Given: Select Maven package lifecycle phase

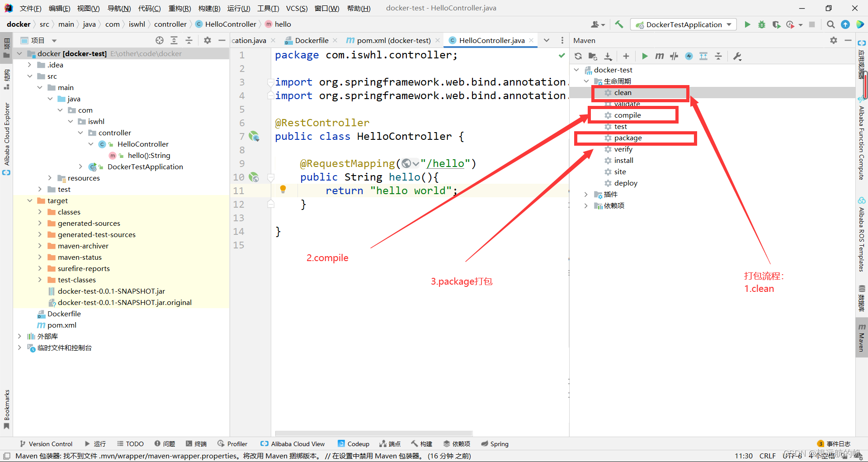Looking at the screenshot, I should [x=628, y=138].
